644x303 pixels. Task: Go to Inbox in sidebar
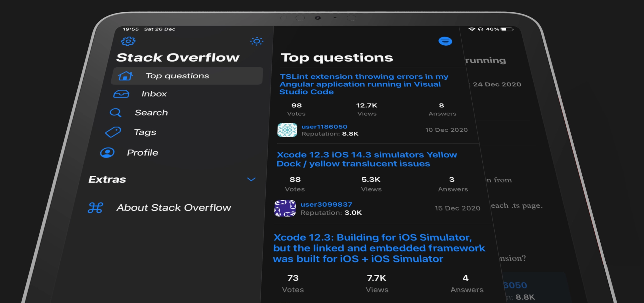[154, 94]
